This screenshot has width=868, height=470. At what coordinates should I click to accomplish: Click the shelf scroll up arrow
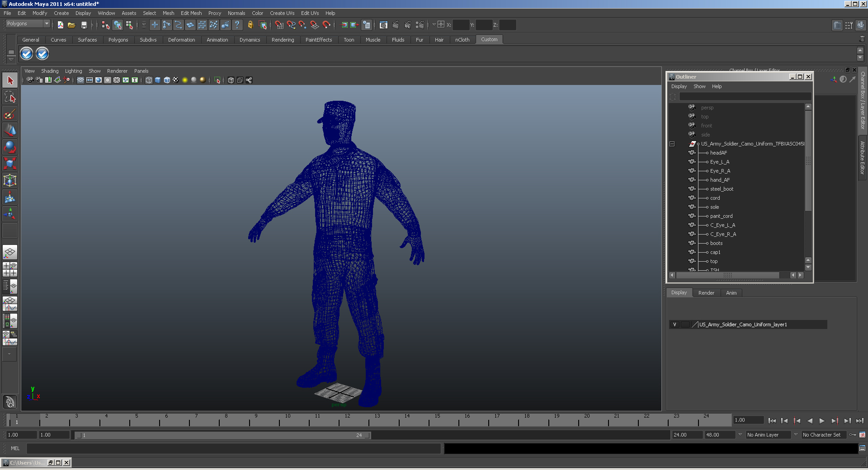point(860,50)
